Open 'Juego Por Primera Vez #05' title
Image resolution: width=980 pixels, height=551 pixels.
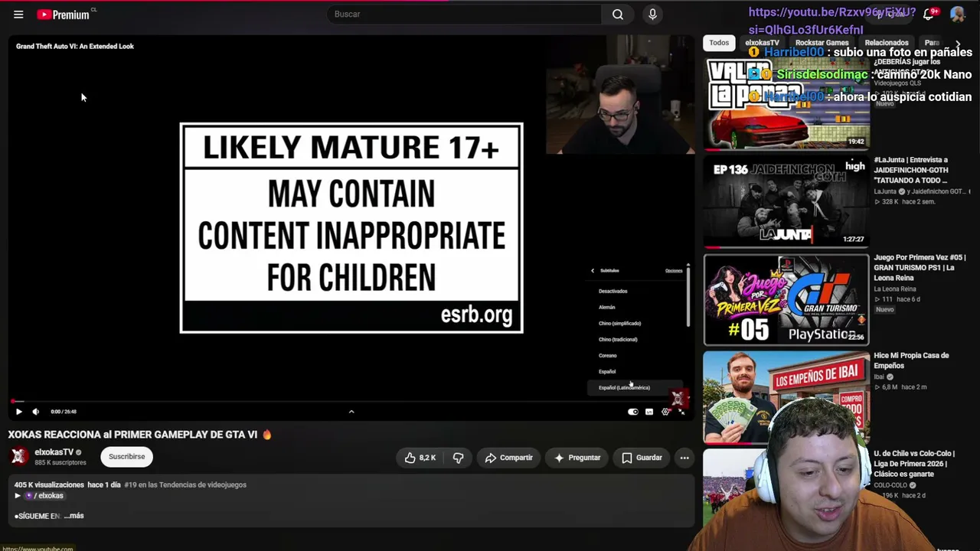point(920,268)
